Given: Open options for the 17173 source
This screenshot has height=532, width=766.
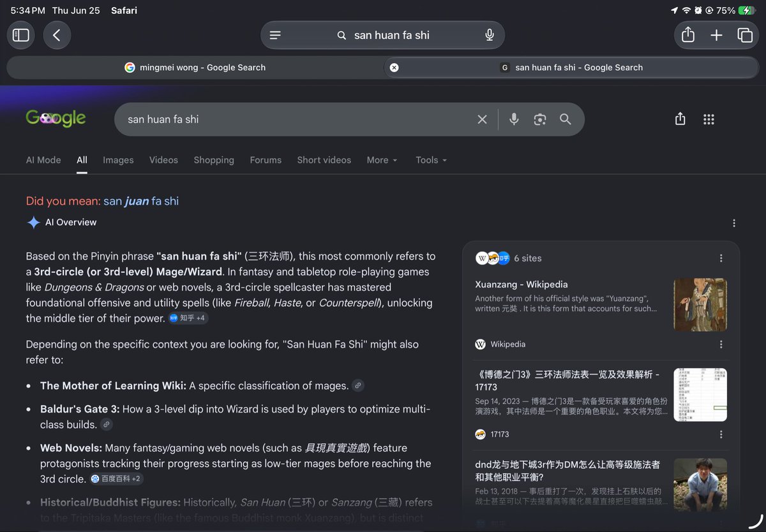Looking at the screenshot, I should [x=721, y=434].
